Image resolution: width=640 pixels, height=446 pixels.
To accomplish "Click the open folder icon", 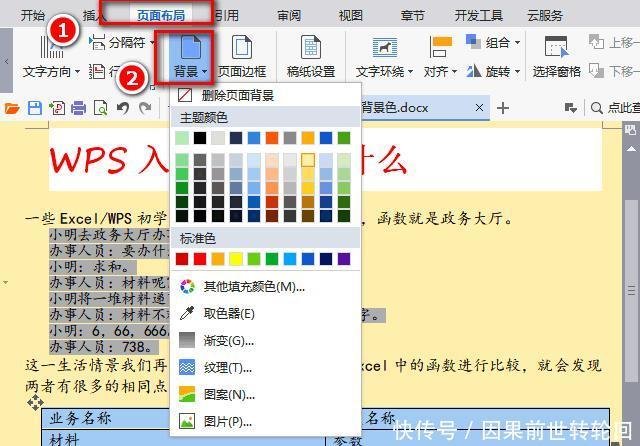I will [x=12, y=108].
